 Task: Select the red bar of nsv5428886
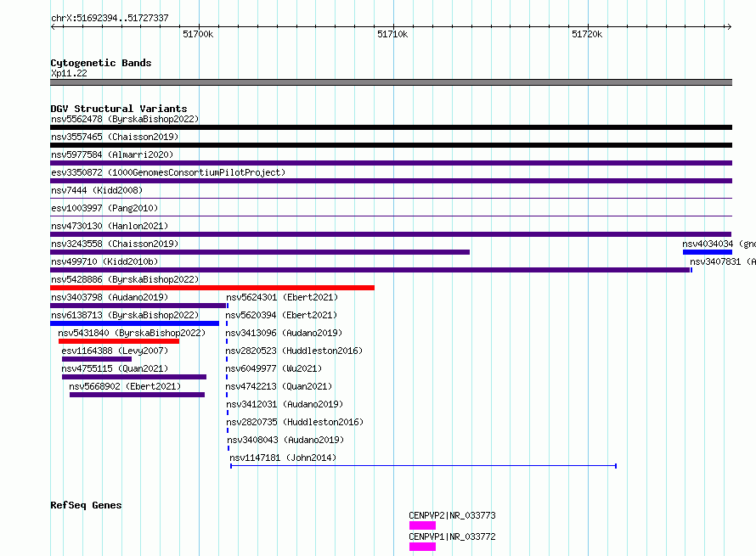(x=212, y=288)
